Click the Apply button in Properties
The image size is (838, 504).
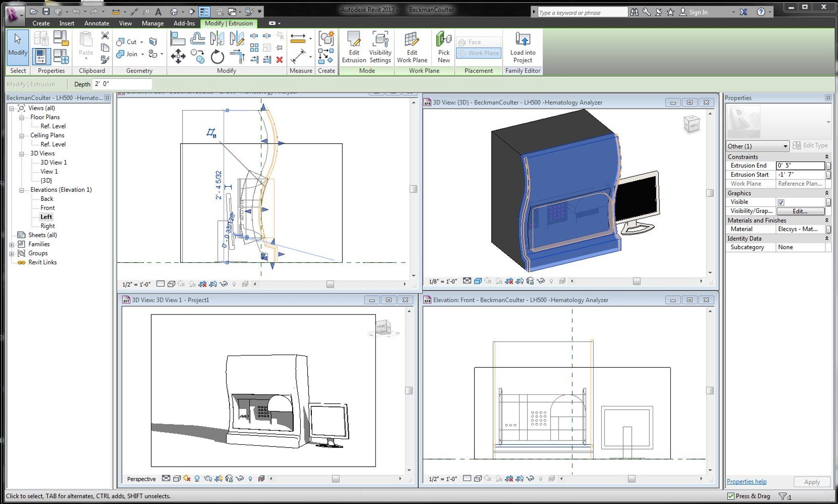812,482
